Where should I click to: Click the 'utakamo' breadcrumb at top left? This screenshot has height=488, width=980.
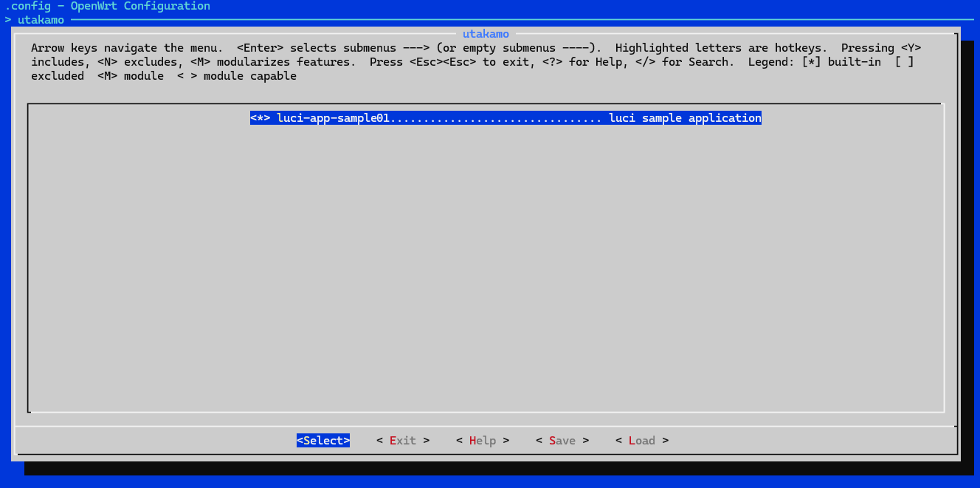pos(41,20)
